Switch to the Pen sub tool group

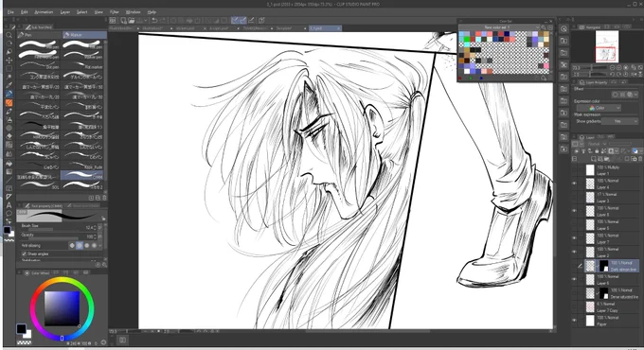(x=40, y=35)
